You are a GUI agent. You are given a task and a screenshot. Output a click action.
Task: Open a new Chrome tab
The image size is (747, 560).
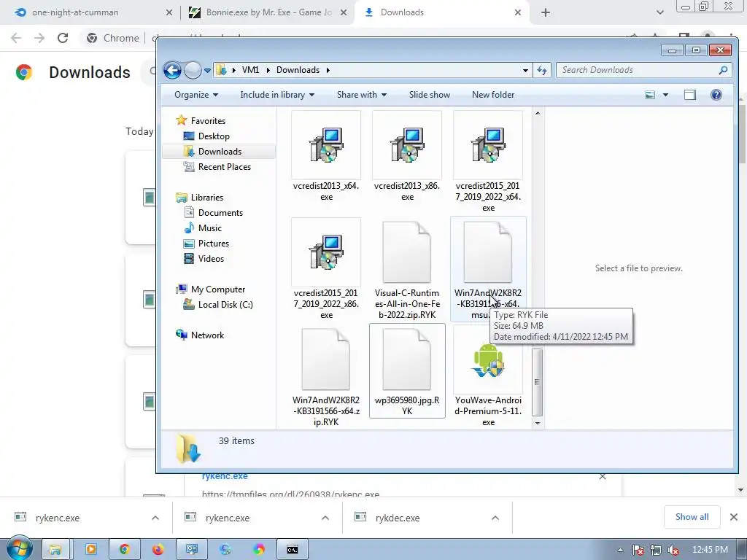tap(546, 12)
